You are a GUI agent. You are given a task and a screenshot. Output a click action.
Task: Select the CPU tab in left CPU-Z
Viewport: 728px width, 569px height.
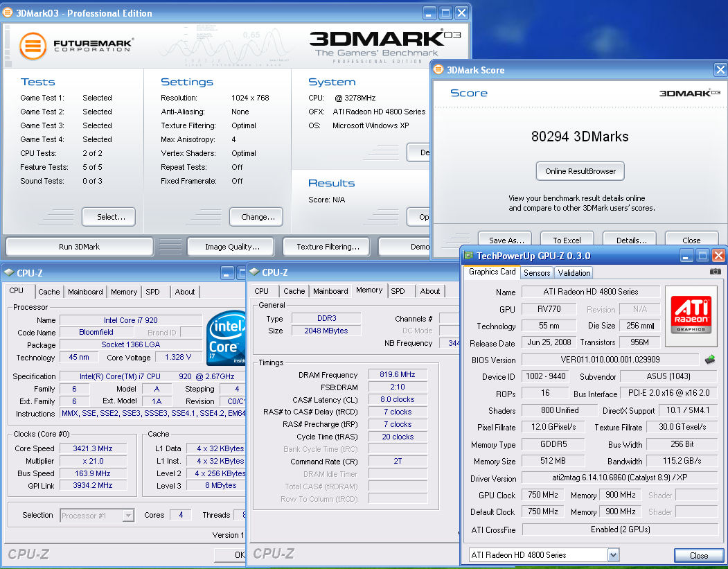(x=16, y=290)
